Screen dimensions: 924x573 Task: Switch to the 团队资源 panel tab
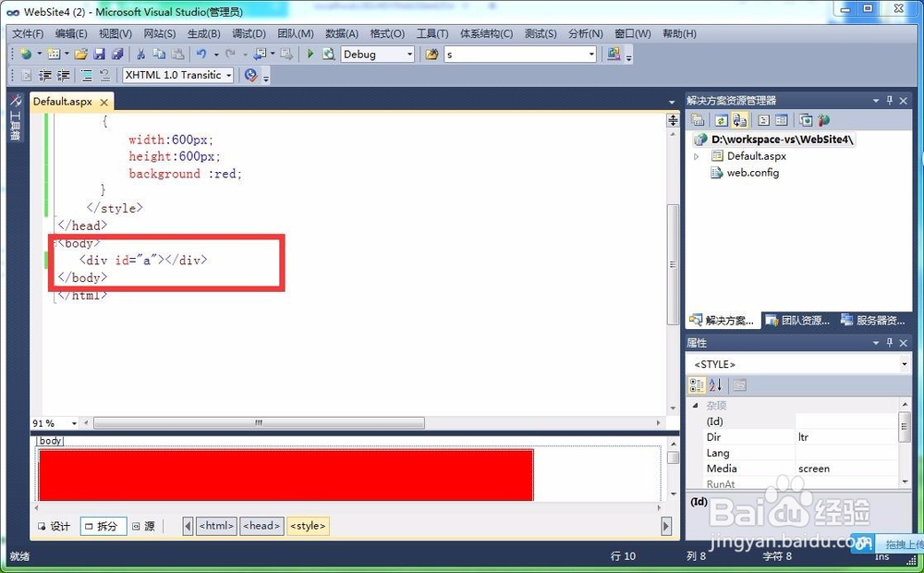(x=799, y=321)
